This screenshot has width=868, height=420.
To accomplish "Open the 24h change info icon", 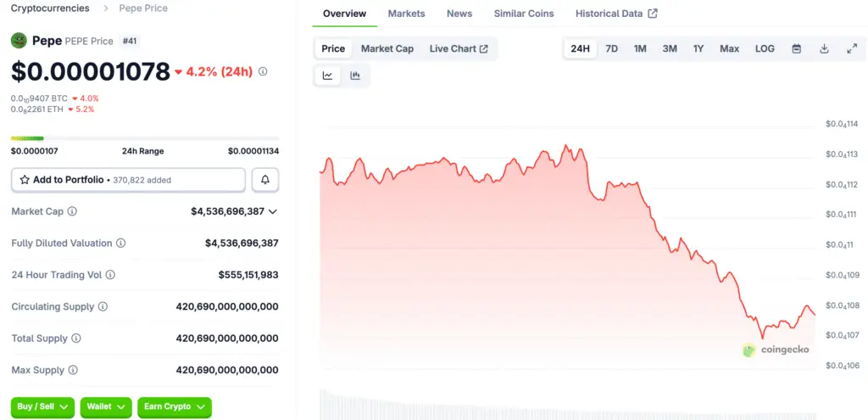I will [263, 71].
